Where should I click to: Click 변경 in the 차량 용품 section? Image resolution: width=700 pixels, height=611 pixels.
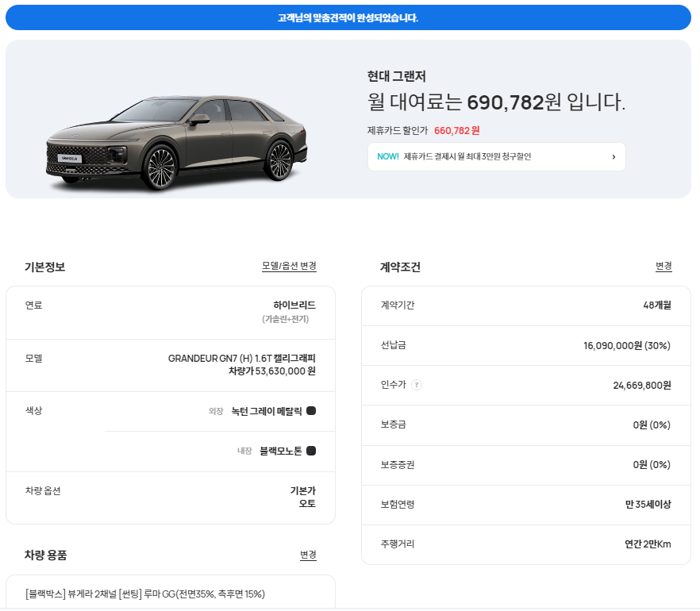[x=308, y=555]
